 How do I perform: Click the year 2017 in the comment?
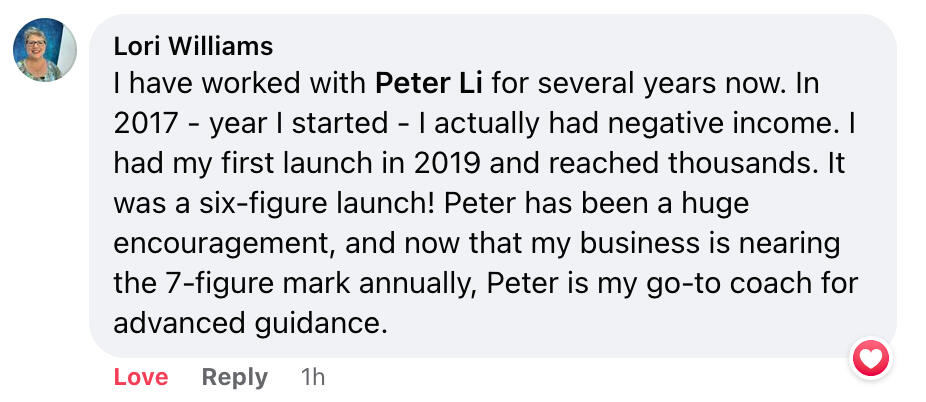(x=145, y=123)
